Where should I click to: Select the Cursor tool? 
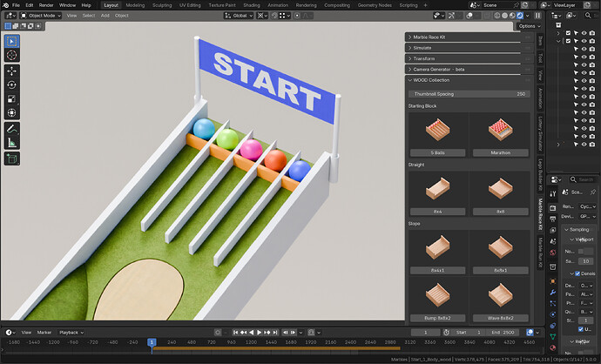pyautogui.click(x=12, y=55)
